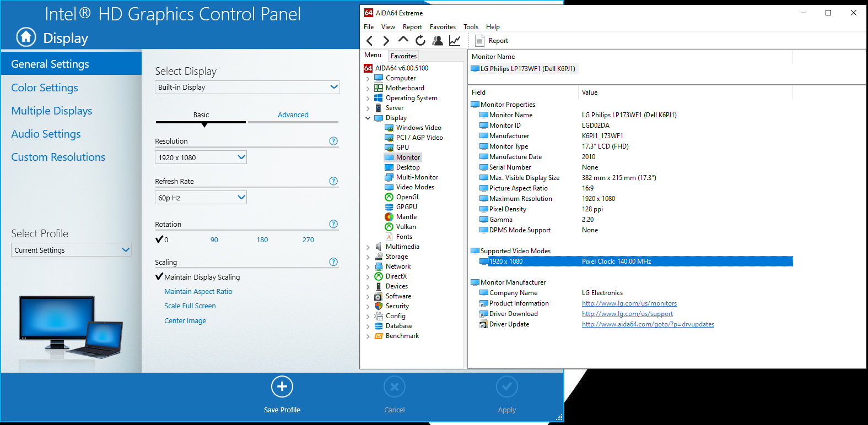868x425 pixels.
Task: Open the AIDA64 graph toolbar icon
Action: click(455, 41)
